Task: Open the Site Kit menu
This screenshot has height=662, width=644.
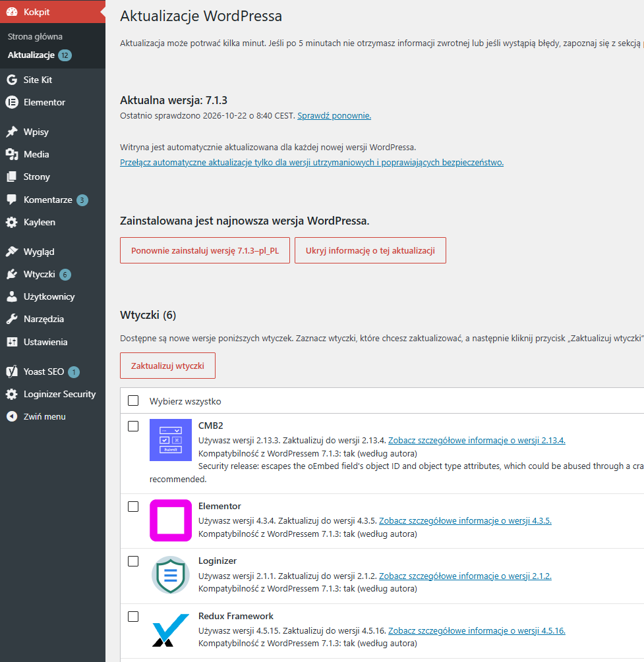Action: pyautogui.click(x=38, y=80)
